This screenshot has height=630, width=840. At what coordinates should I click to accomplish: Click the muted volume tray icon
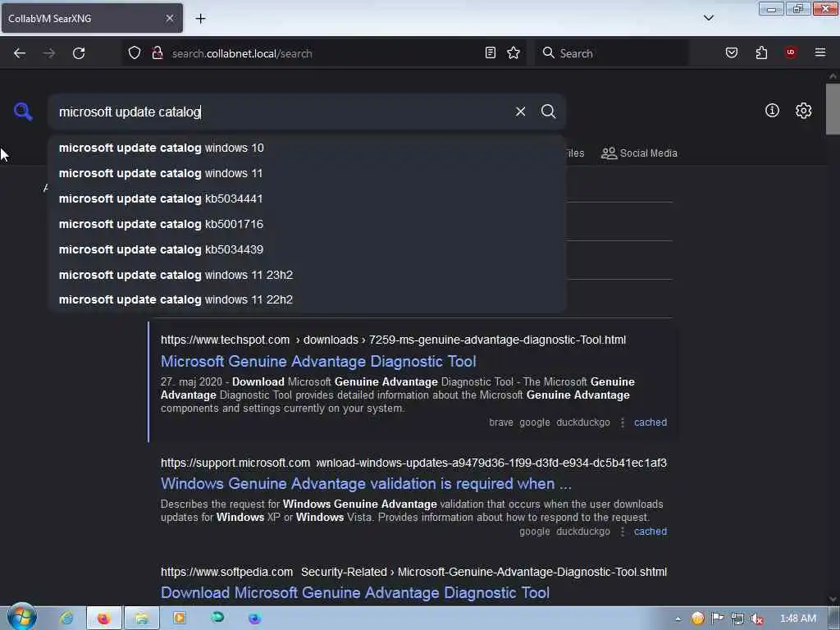click(x=756, y=619)
